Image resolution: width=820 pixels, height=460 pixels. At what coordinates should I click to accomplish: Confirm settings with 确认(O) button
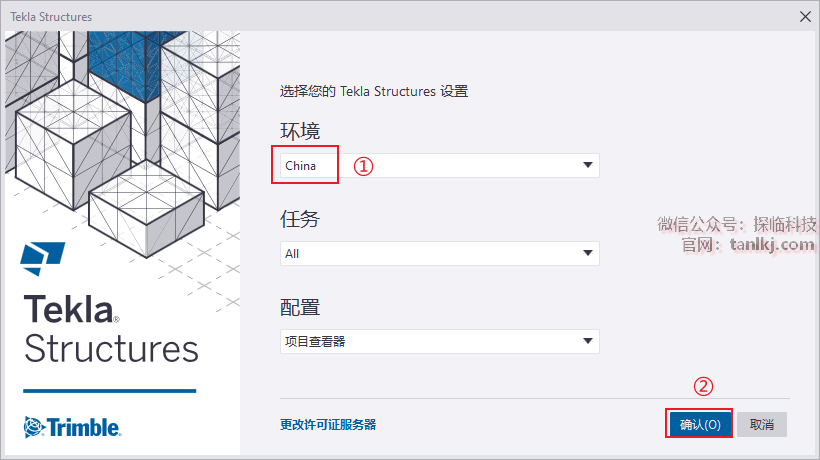click(700, 424)
